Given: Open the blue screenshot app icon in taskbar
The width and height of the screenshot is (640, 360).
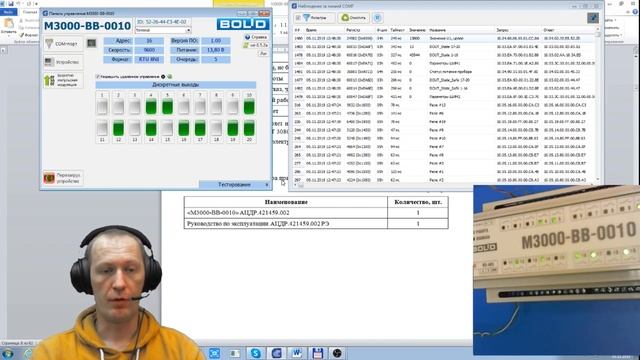Looking at the screenshot, I should point(214,353).
